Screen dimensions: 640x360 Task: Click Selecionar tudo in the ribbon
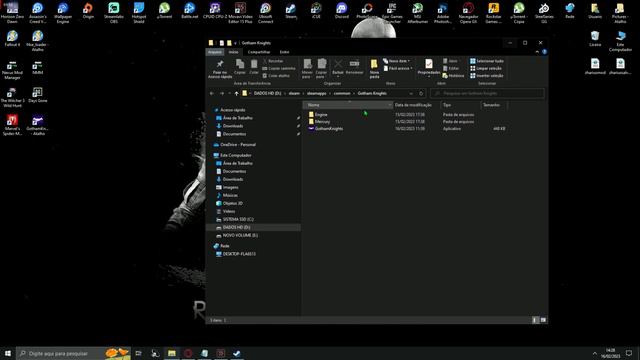click(487, 61)
